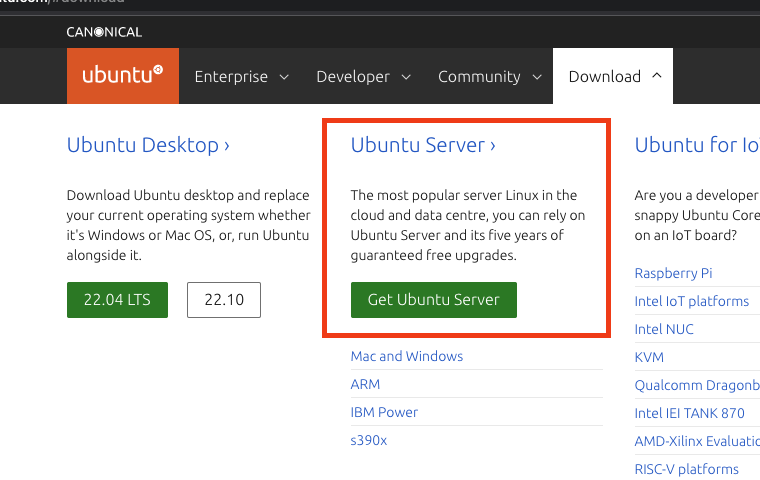Open the KVM link
This screenshot has height=480, width=760.
[649, 357]
